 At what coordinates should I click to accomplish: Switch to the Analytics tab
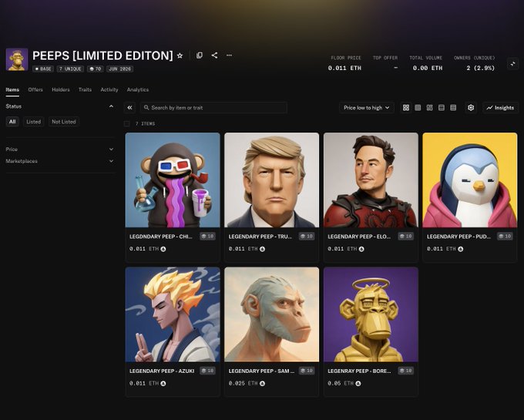click(x=138, y=89)
